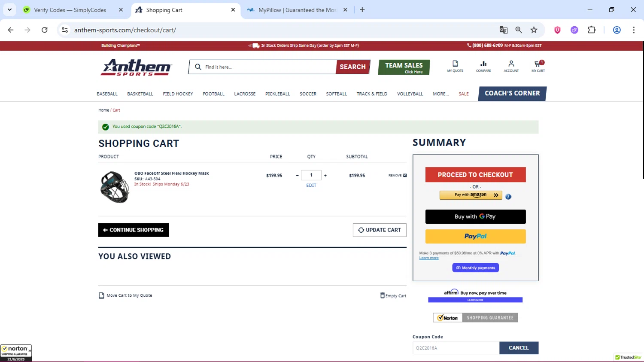Click the site information icon in address bar

(x=65, y=30)
